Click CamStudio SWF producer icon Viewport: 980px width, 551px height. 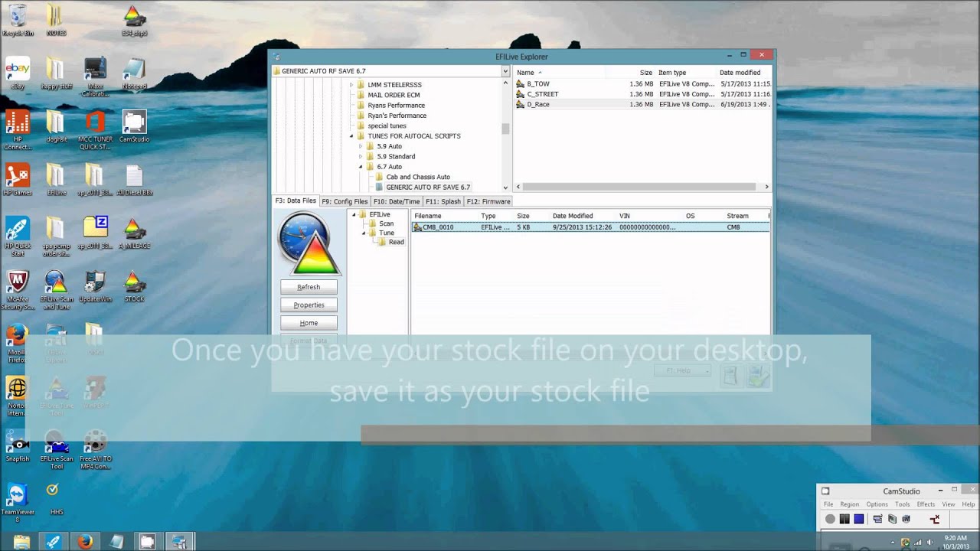click(906, 519)
